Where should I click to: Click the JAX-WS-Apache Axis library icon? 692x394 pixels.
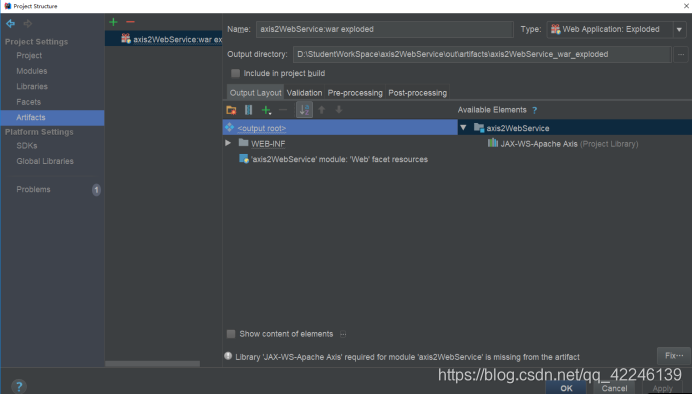click(x=493, y=143)
